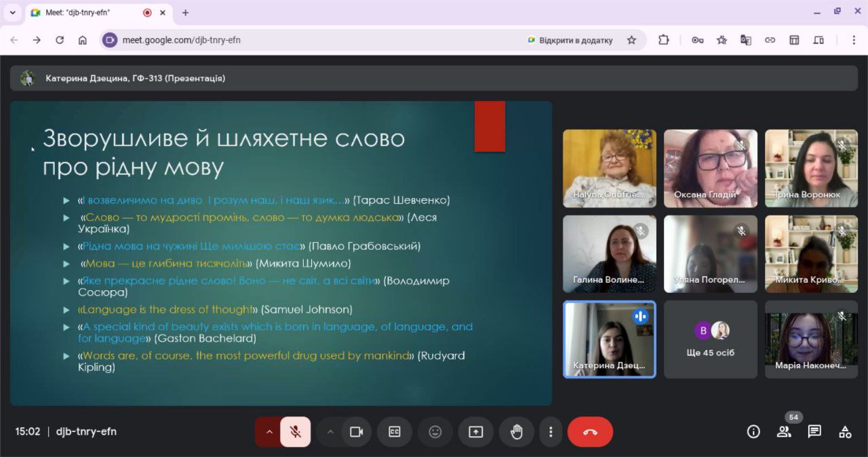Open the meeting chat panel
This screenshot has width=868, height=457.
[x=814, y=432]
